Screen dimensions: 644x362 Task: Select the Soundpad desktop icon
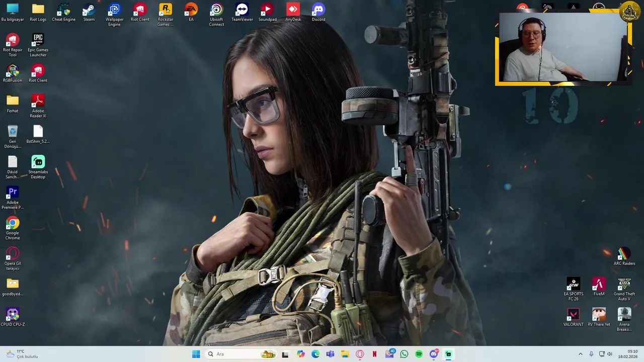click(267, 13)
